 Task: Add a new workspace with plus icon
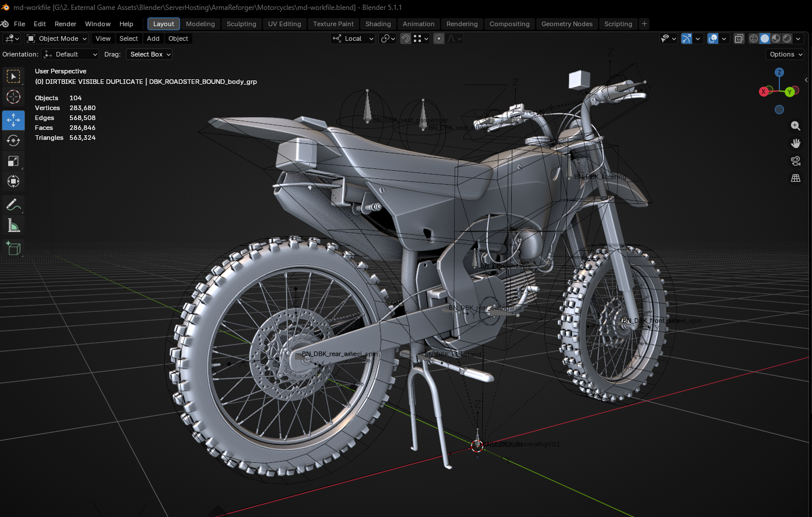pos(644,24)
